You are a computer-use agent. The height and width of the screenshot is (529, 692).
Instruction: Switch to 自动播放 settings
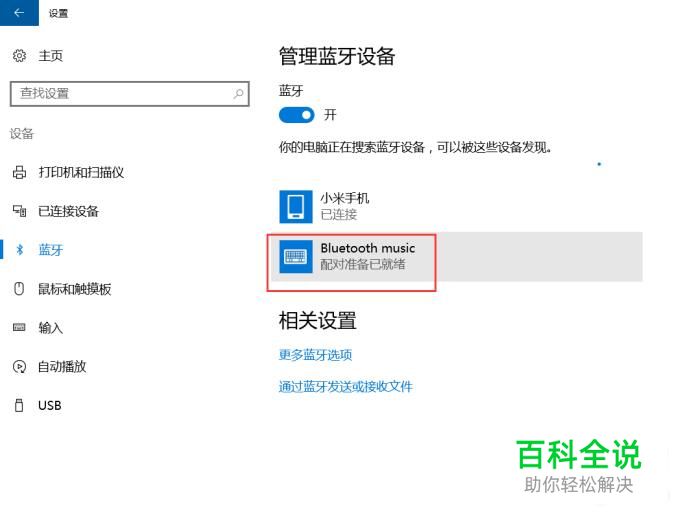(62, 366)
